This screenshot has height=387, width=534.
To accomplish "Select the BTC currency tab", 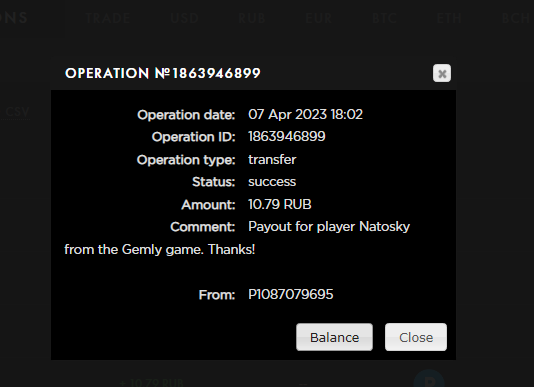I will point(385,18).
